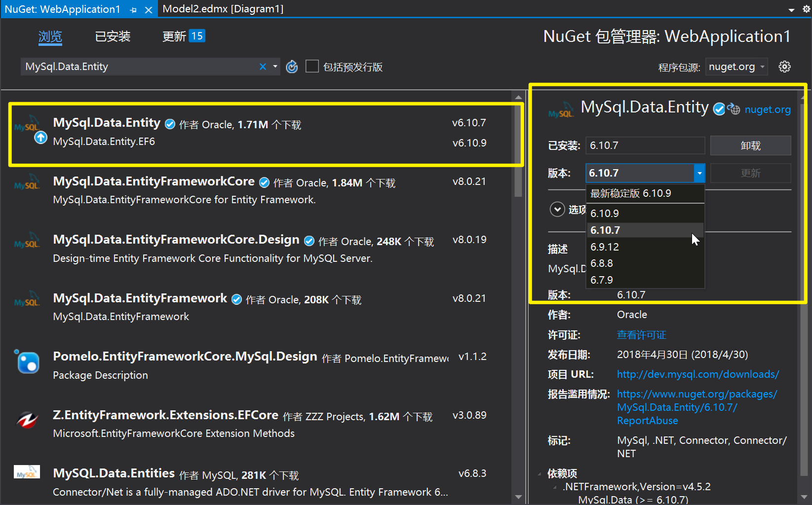Viewport: 812px width, 505px height.
Task: Select version 6.10.9 in the dropdown
Action: 645,214
